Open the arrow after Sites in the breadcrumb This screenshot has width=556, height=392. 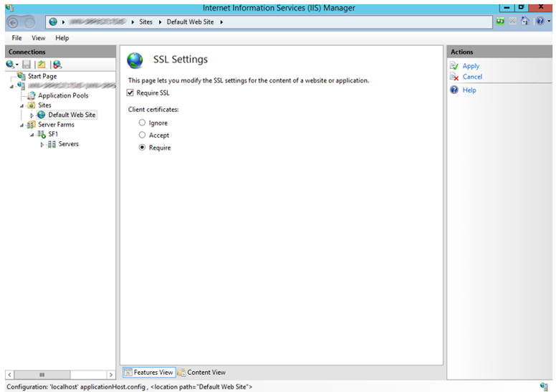(x=160, y=22)
